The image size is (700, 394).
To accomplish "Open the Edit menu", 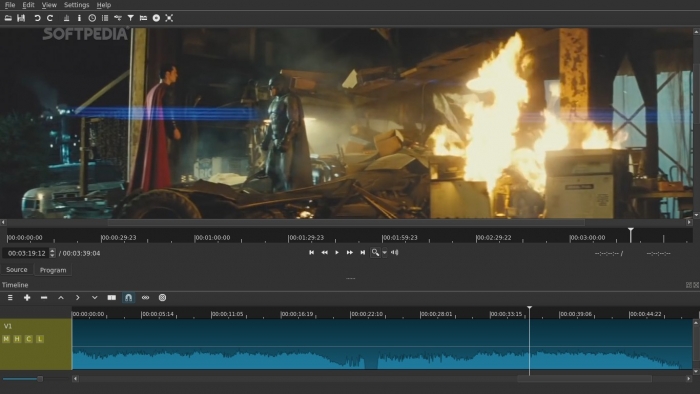I will (x=28, y=5).
